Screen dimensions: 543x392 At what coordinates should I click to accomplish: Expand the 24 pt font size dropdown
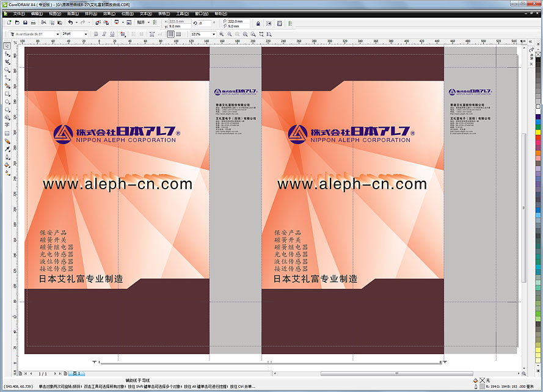(x=86, y=34)
